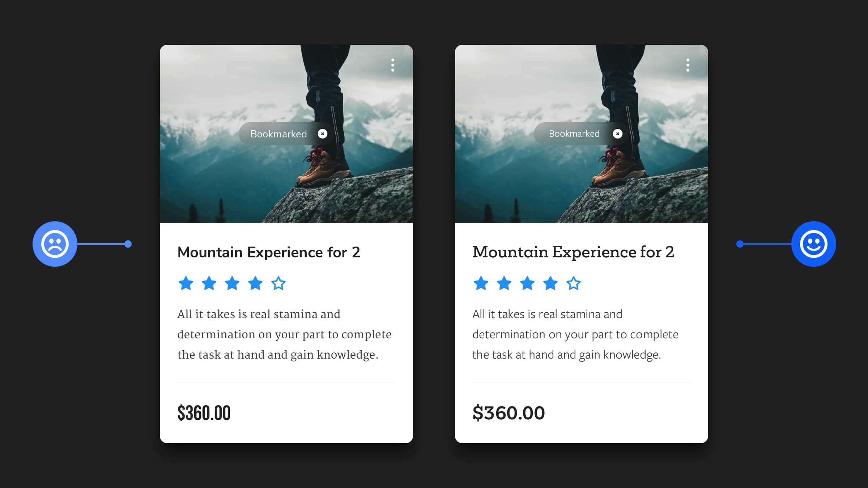Image resolution: width=868 pixels, height=488 pixels.
Task: Click the smiley face icon
Action: pyautogui.click(x=814, y=244)
